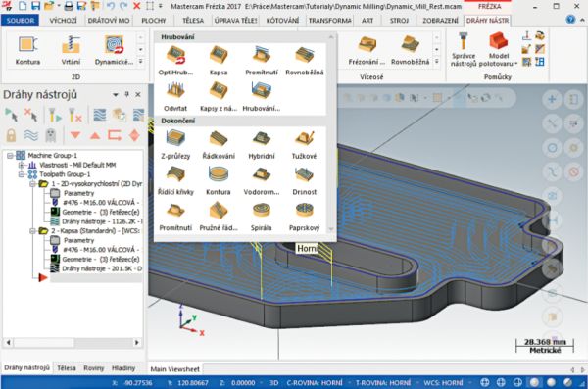Select the Vodorovn... finishing toolpath
The image size is (588, 389).
coord(262,180)
